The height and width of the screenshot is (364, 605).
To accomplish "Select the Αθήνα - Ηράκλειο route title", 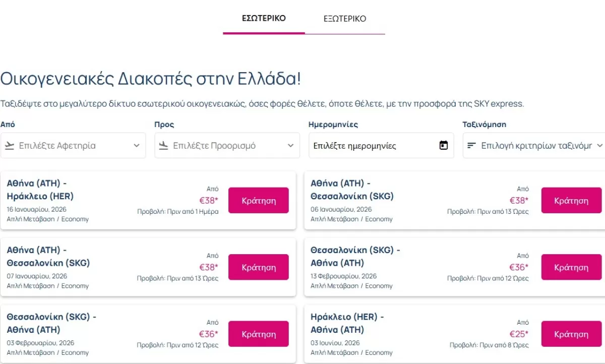I will tap(40, 190).
